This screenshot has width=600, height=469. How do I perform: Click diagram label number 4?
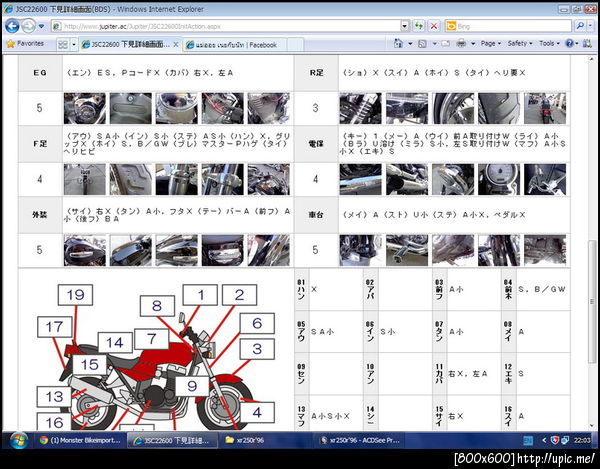point(257,412)
